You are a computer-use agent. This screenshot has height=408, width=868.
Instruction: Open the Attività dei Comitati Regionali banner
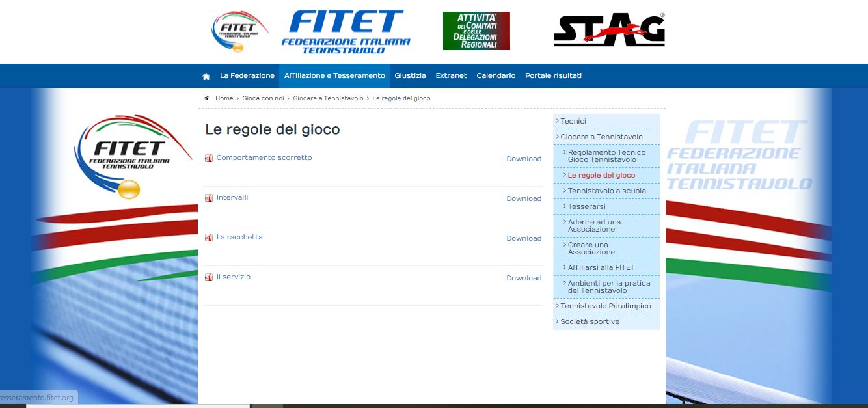coord(476,31)
